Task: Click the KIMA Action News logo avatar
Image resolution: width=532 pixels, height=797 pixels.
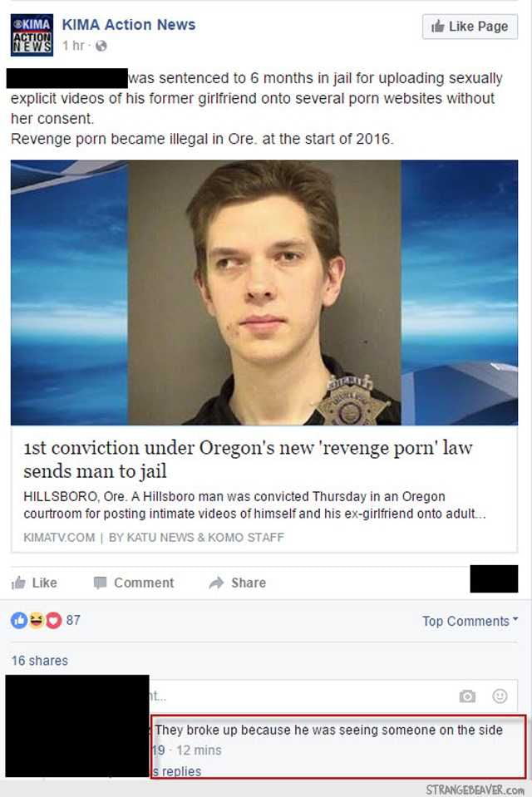Action: point(32,35)
